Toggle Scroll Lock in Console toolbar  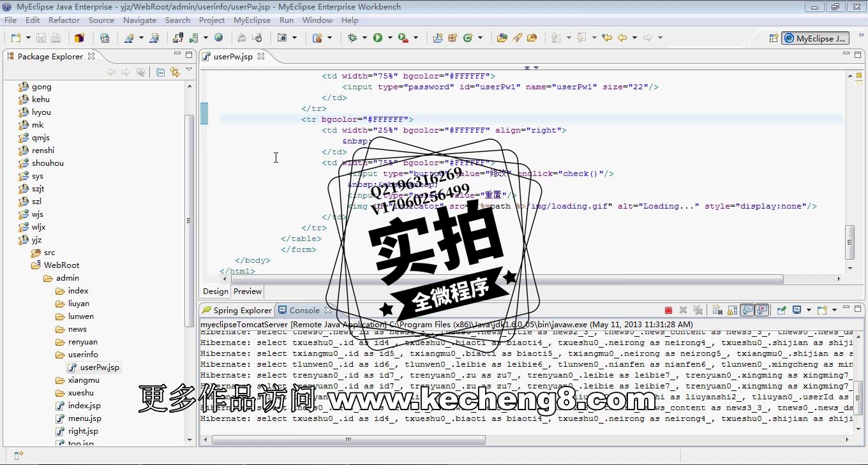[732, 310]
